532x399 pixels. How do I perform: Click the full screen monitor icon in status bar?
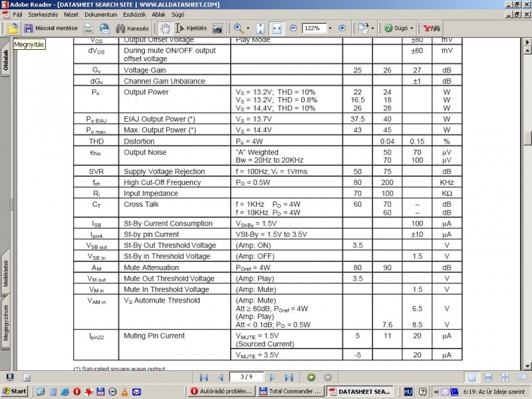coord(10,377)
